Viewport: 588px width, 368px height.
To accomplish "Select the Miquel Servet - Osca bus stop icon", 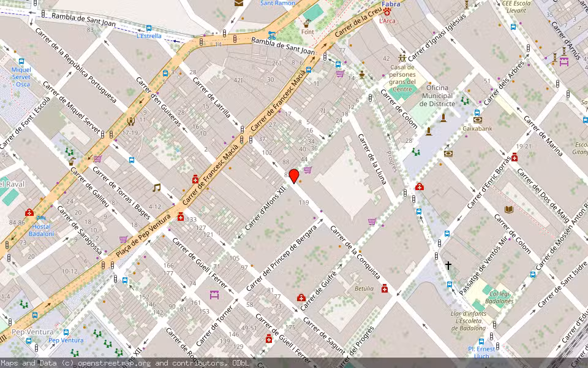I will (x=21, y=61).
